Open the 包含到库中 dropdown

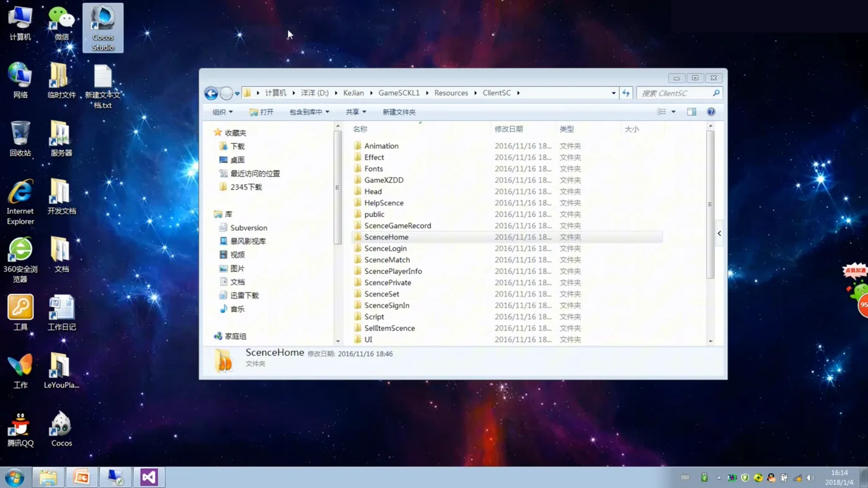(x=309, y=112)
